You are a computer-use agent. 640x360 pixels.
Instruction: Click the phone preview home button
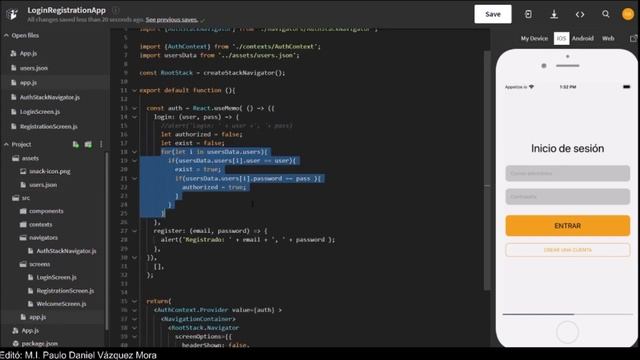(x=567, y=332)
